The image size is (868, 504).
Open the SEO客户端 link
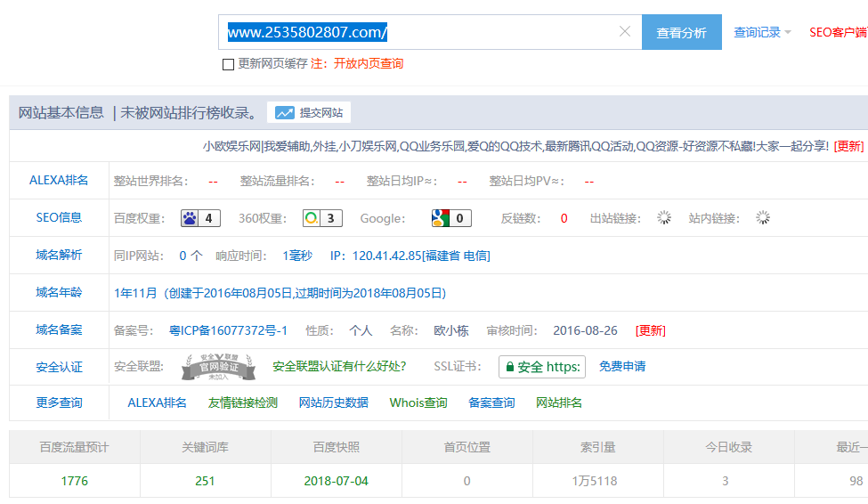838,32
